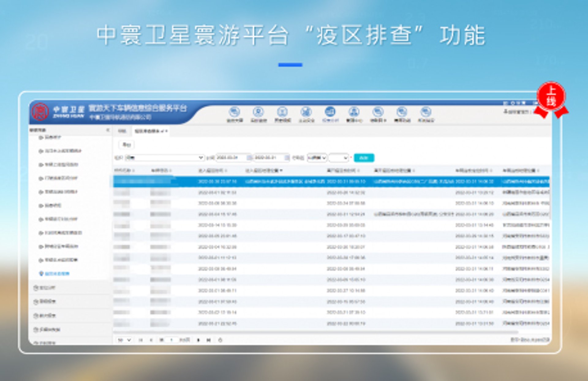This screenshot has width=588, height=381.
Task: Open the province dropdown next to the date fields
Action: tap(317, 158)
